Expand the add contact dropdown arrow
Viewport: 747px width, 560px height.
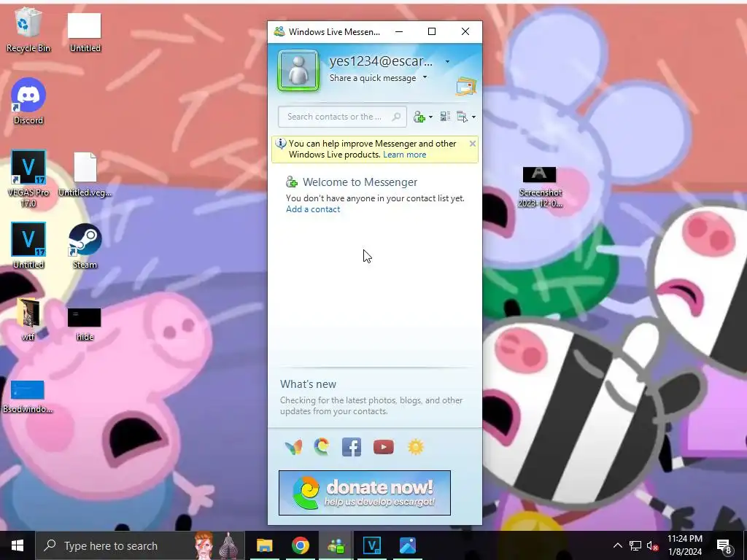430,117
